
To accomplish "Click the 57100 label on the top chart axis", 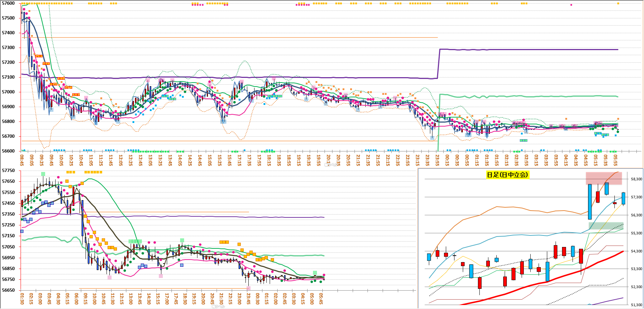I will pos(8,77).
